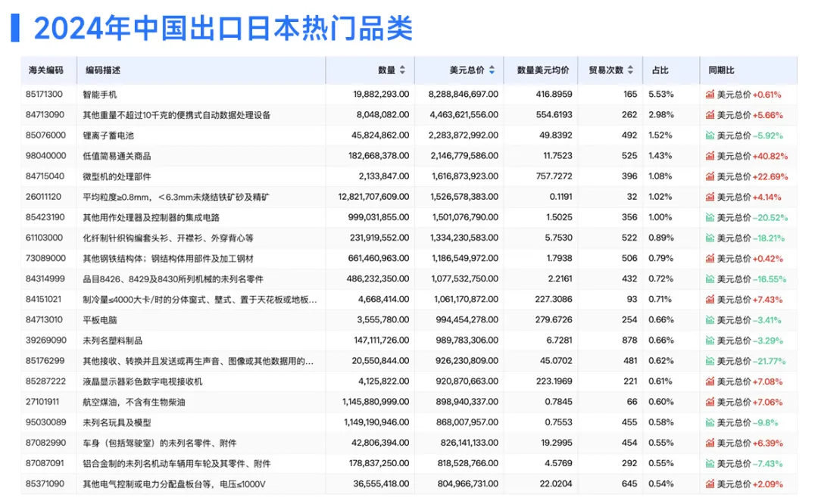Click the green trend icon in the 平板电脑 row
818x504 pixels.
click(710, 320)
